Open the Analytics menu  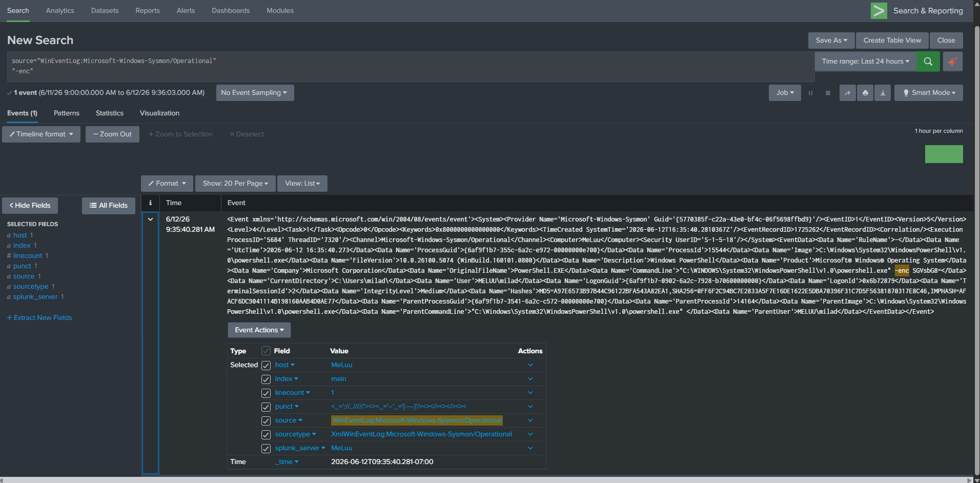(x=60, y=11)
